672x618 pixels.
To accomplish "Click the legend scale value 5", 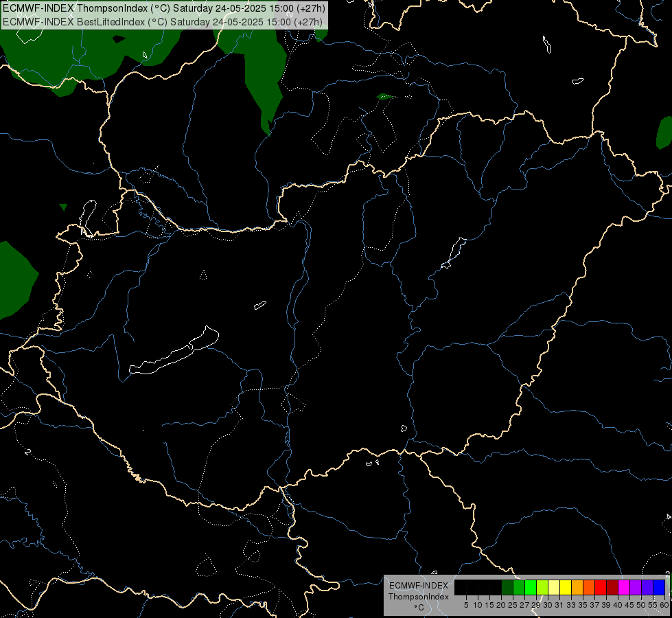I will (x=466, y=605).
